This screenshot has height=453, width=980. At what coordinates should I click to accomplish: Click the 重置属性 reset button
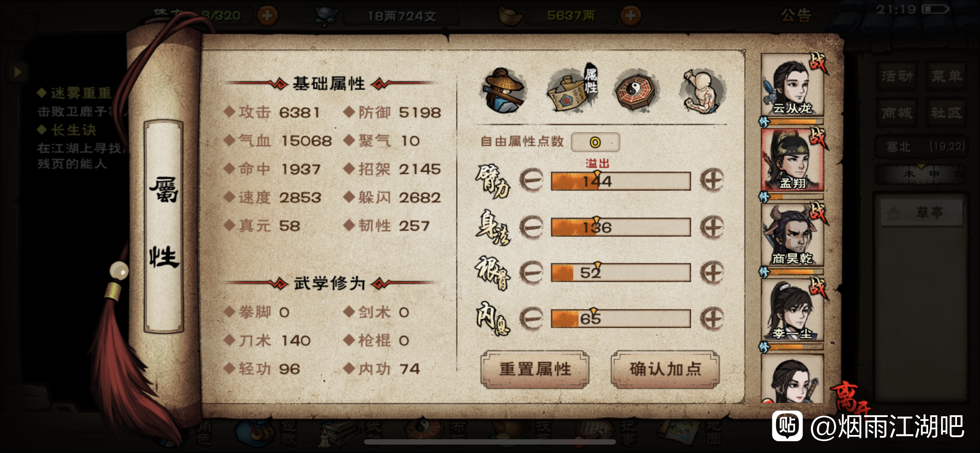[535, 369]
